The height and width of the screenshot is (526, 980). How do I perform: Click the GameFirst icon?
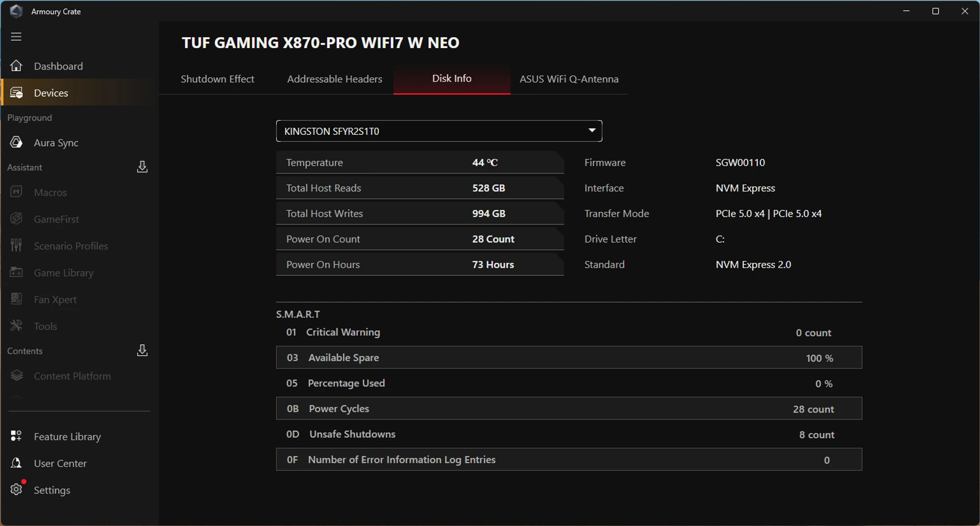click(x=16, y=219)
